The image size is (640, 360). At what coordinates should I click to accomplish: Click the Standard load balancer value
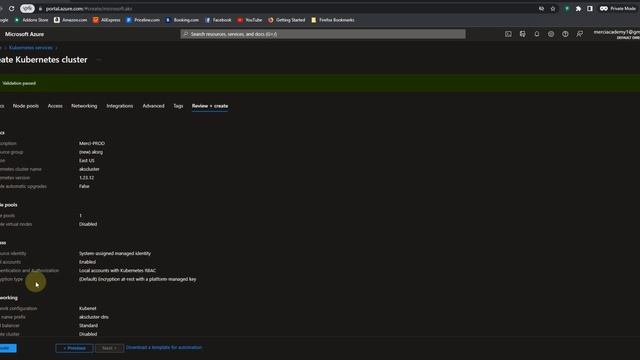(88, 326)
